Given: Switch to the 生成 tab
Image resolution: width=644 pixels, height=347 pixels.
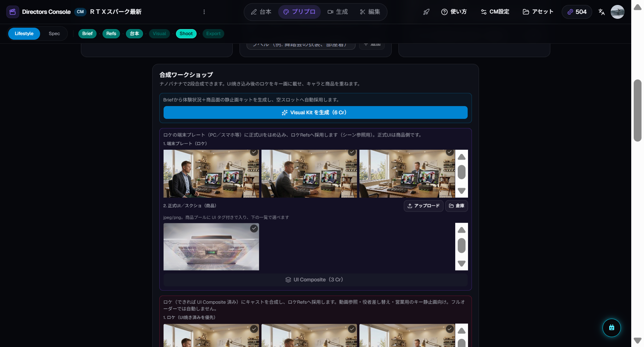Looking at the screenshot, I should [337, 12].
